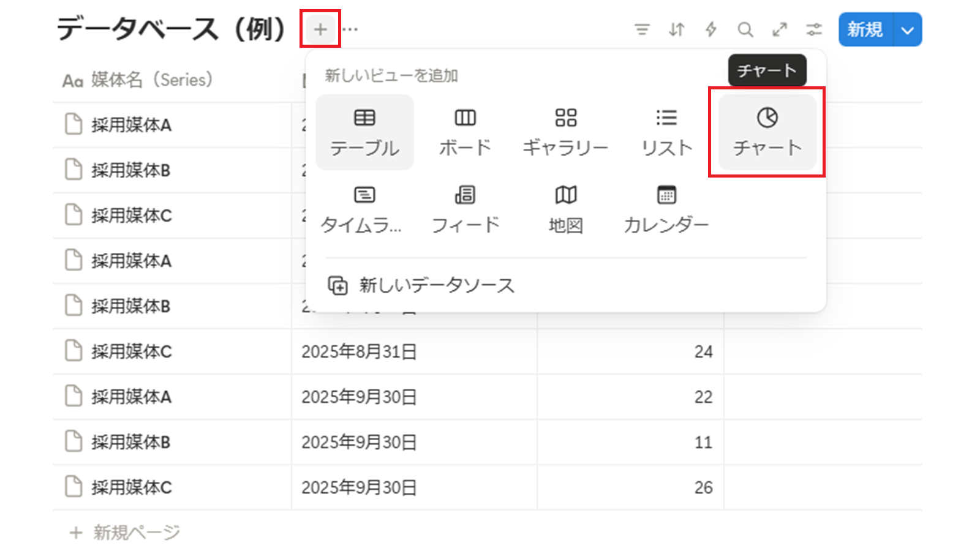980x551 pixels.
Task: Select the タイムライン view option
Action: coord(364,210)
